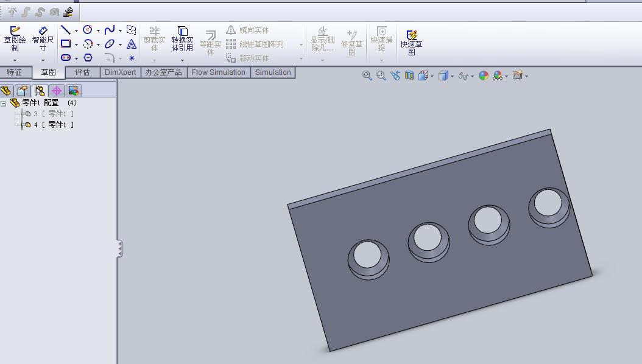Open Circle tool dropdown arrow
This screenshot has height=364, width=642.
tap(98, 30)
